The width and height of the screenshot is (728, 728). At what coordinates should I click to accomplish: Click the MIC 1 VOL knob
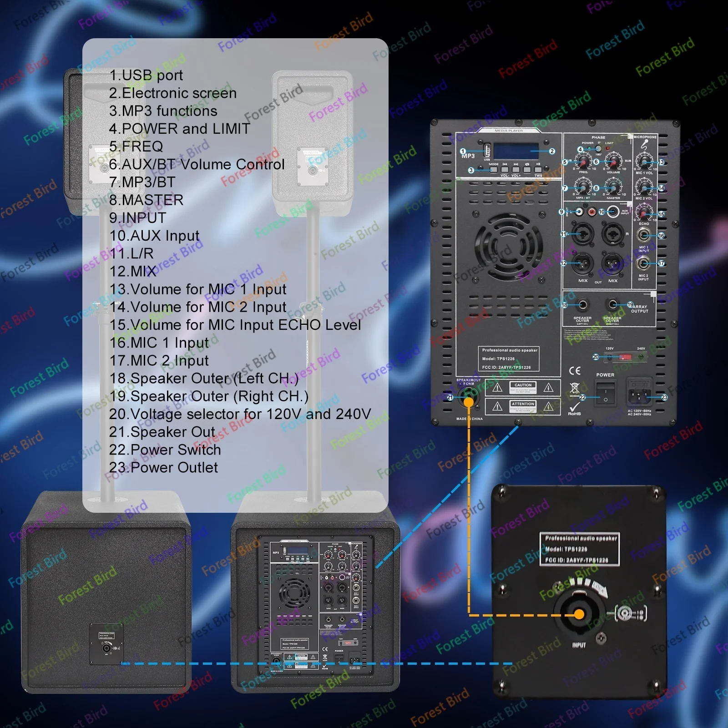click(x=644, y=162)
